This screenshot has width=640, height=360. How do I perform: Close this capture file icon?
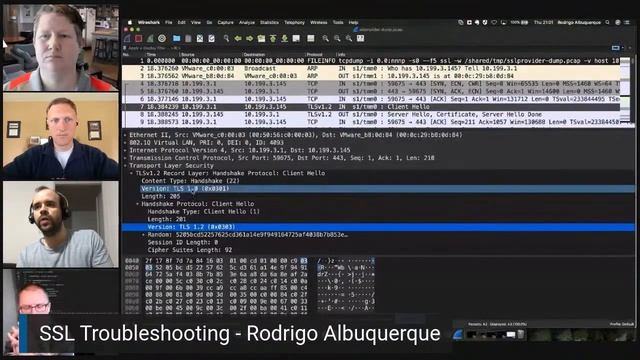(x=200, y=38)
